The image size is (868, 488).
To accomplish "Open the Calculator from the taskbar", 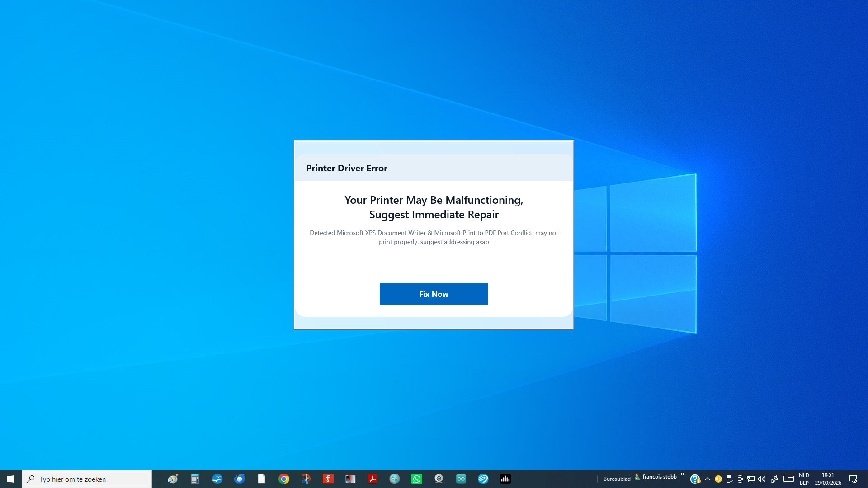I will point(195,479).
